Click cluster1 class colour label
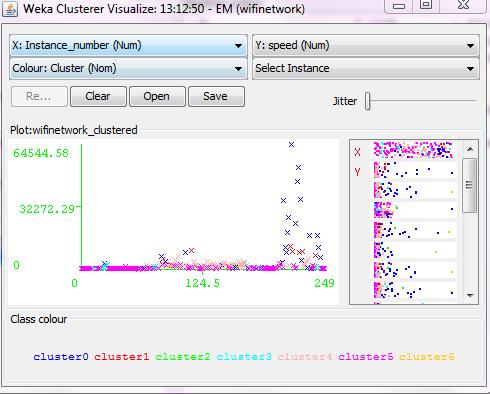Image resolution: width=490 pixels, height=394 pixels. point(122,357)
